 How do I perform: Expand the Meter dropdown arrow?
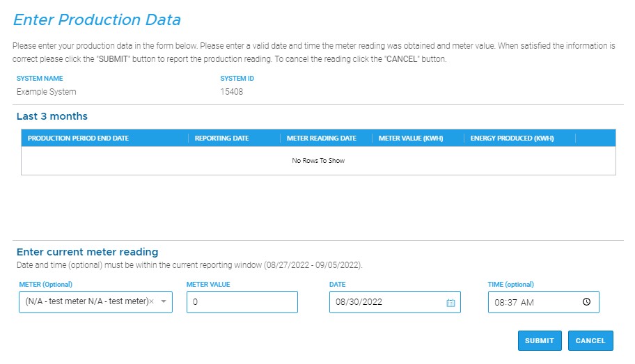click(164, 301)
